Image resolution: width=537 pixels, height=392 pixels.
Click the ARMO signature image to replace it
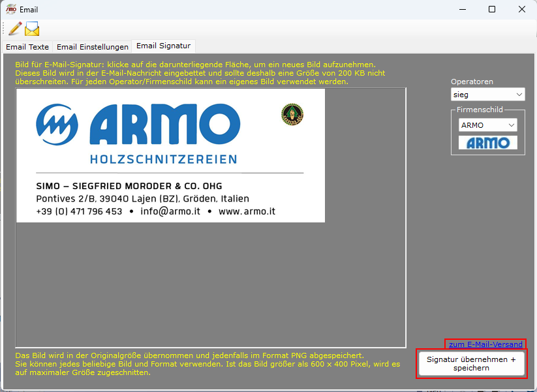[x=170, y=156]
